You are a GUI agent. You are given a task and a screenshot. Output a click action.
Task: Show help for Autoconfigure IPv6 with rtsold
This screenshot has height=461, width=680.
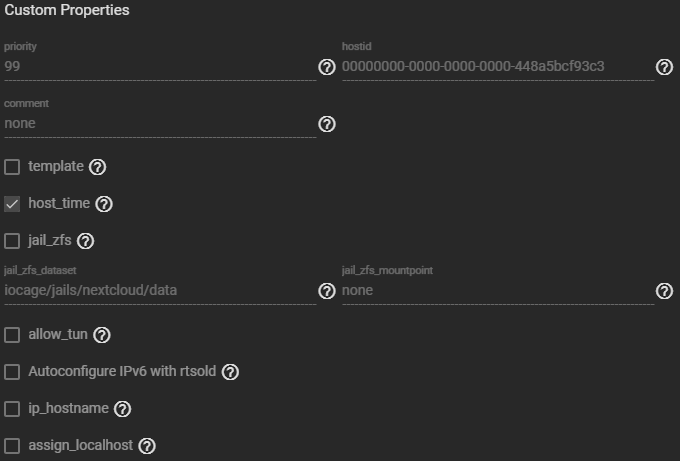pos(230,372)
